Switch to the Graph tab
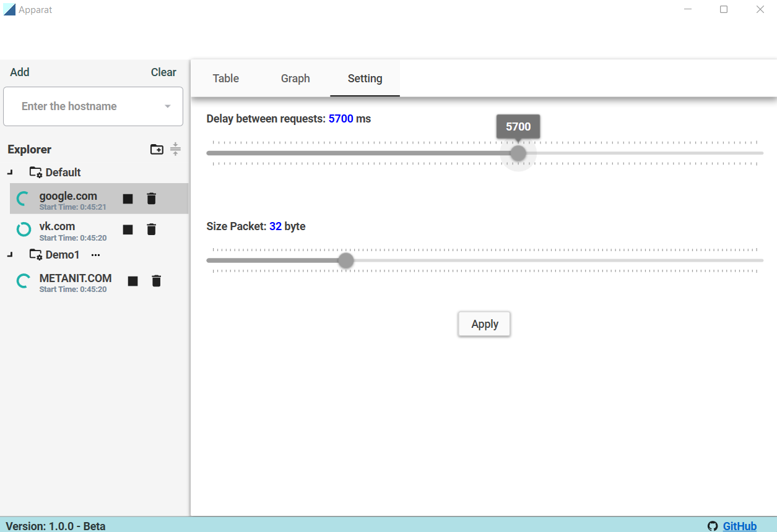 tap(295, 78)
